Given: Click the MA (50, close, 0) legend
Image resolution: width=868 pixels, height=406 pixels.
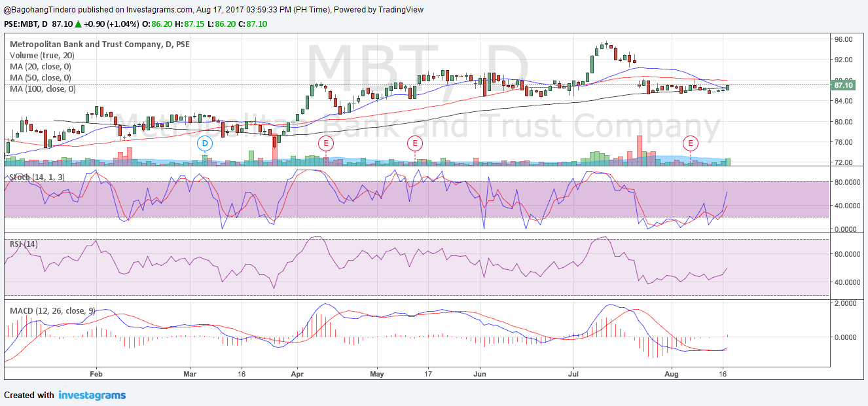Looking at the screenshot, I should pyautogui.click(x=41, y=78).
